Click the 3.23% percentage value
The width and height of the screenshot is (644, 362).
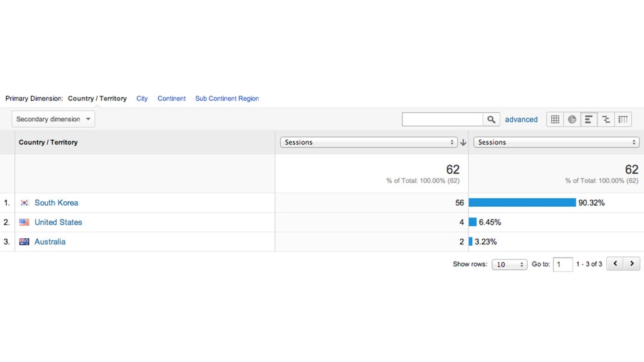[x=486, y=242]
